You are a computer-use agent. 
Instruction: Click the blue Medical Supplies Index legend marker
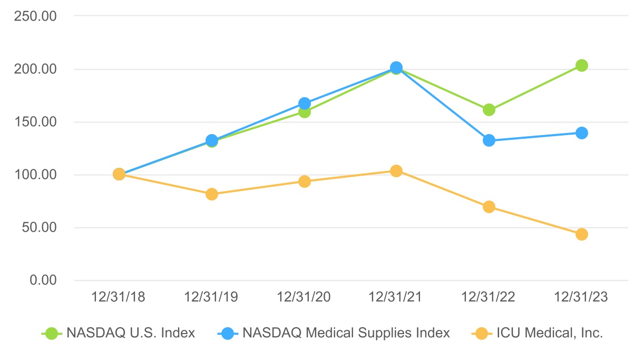[x=227, y=334]
